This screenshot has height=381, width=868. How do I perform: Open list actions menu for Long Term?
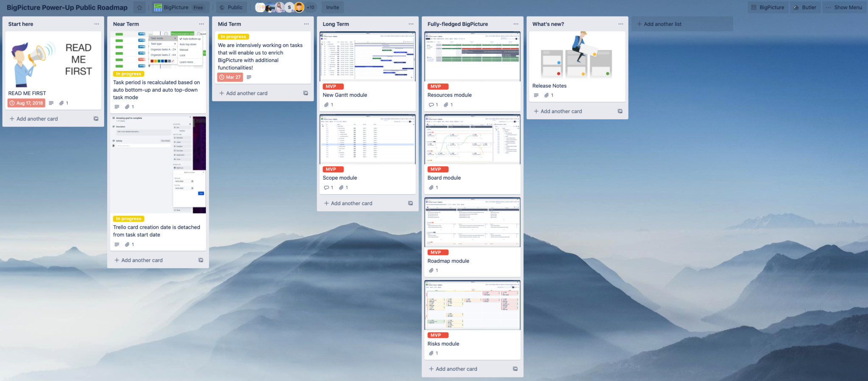(411, 24)
